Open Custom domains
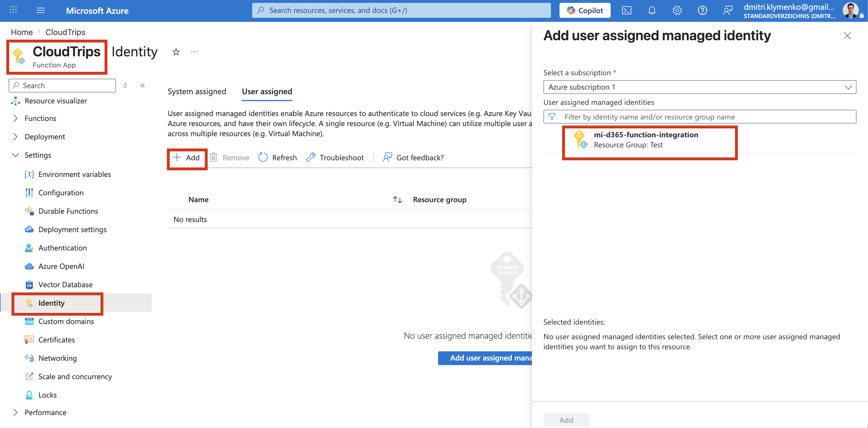This screenshot has height=428, width=868. [x=59, y=321]
